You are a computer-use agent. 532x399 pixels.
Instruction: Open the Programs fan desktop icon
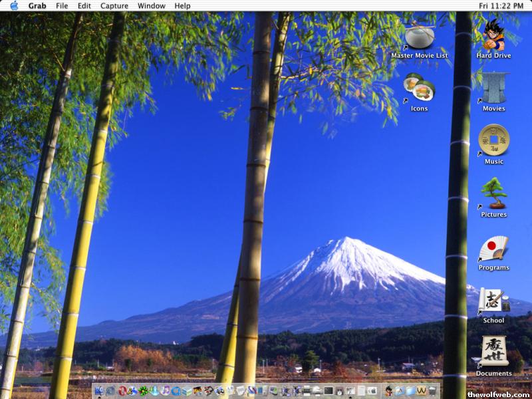pos(493,247)
